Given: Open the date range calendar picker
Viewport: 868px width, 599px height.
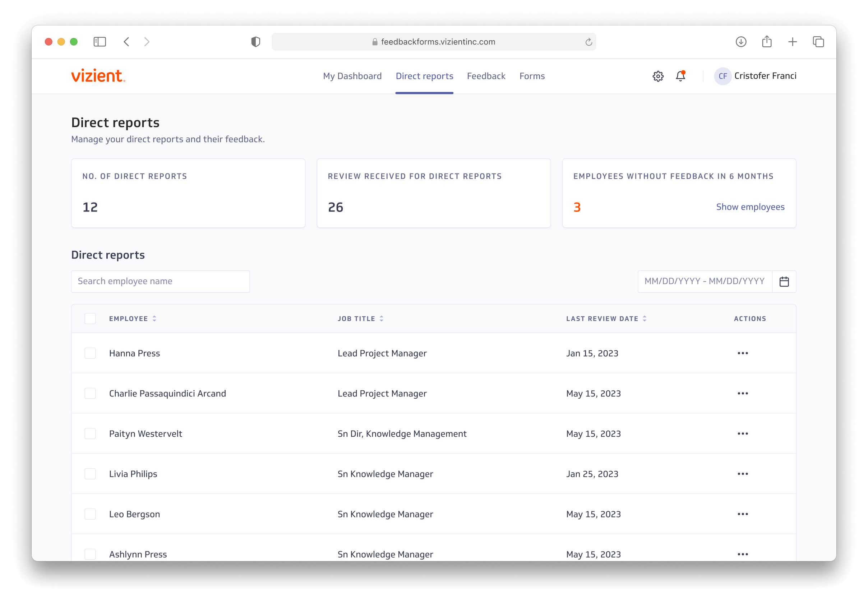Looking at the screenshot, I should [x=784, y=282].
